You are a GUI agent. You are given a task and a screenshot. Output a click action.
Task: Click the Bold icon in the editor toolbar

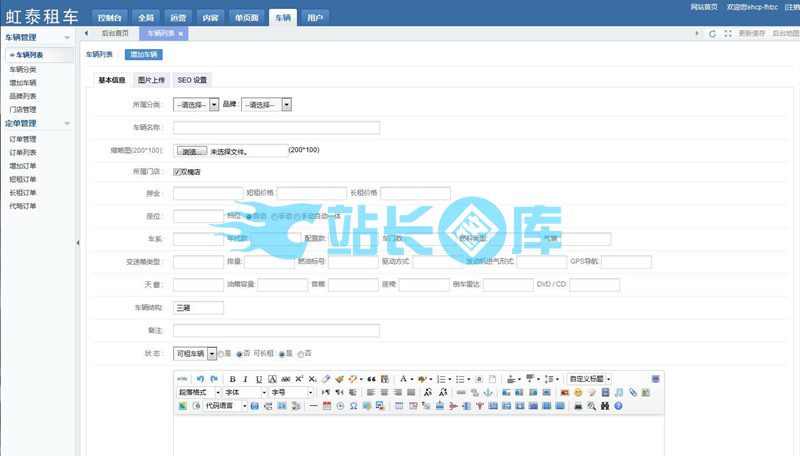coord(232,379)
